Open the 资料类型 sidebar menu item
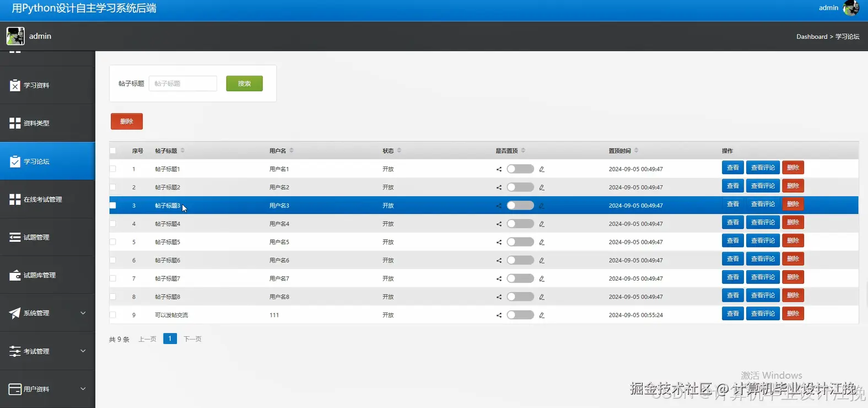The image size is (868, 408). (47, 123)
